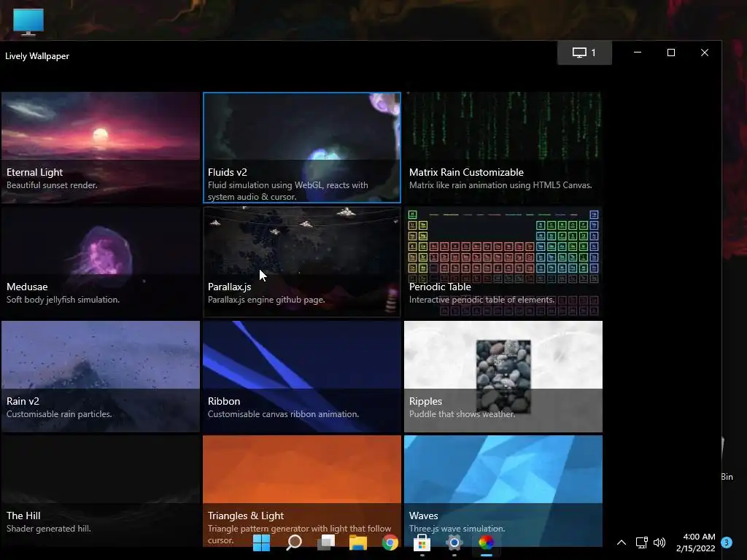This screenshot has width=747, height=560.
Task: Select the Fluids v2 wallpaper tile
Action: pyautogui.click(x=302, y=147)
